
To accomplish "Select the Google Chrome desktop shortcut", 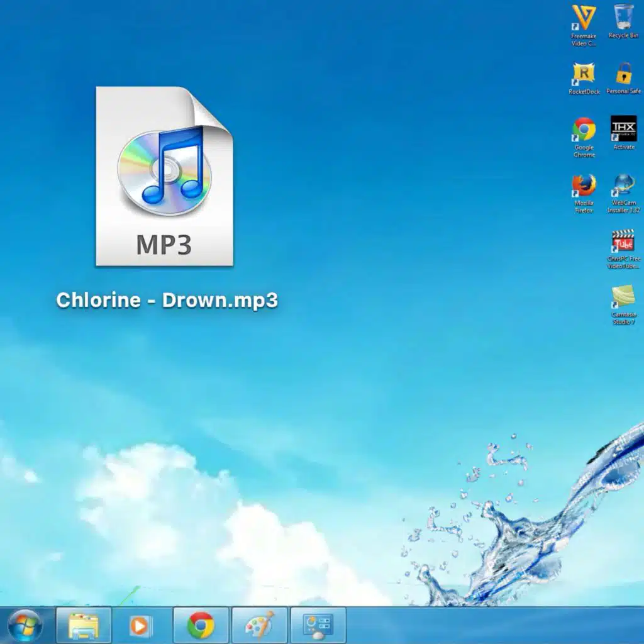I will [x=584, y=130].
